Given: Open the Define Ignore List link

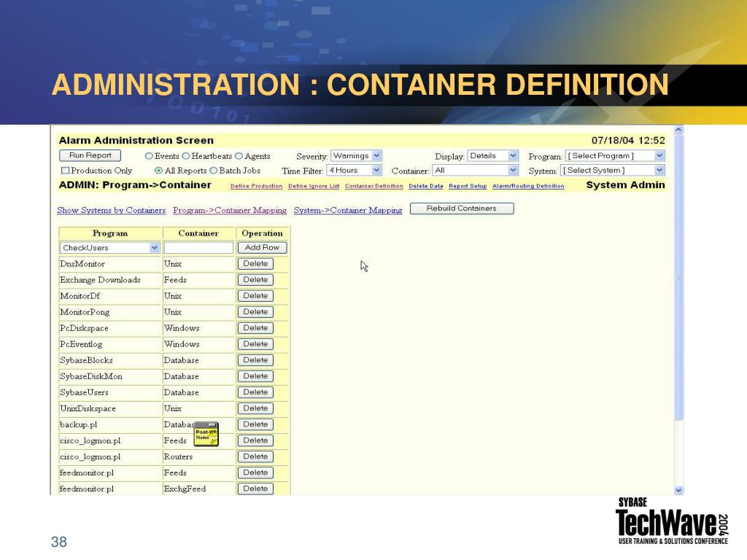Looking at the screenshot, I should [314, 186].
